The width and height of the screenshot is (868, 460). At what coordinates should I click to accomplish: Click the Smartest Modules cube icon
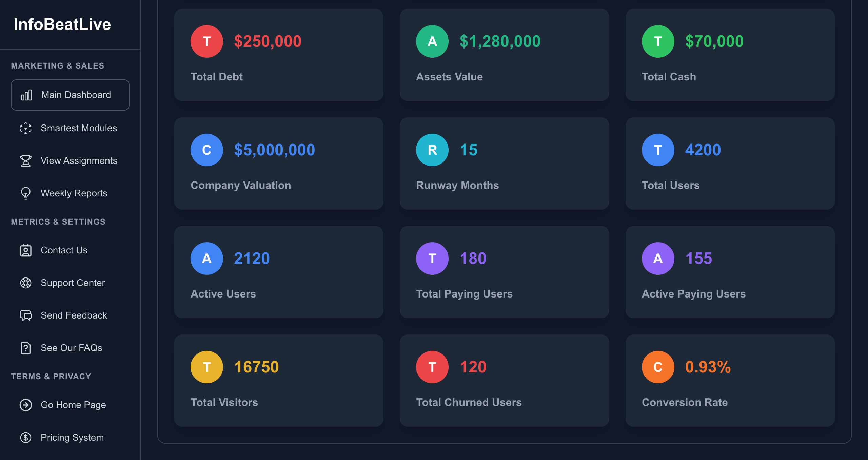point(26,128)
